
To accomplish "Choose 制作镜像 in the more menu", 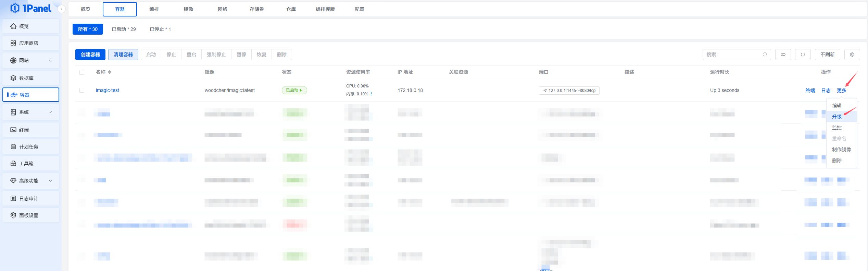I will [x=842, y=150].
